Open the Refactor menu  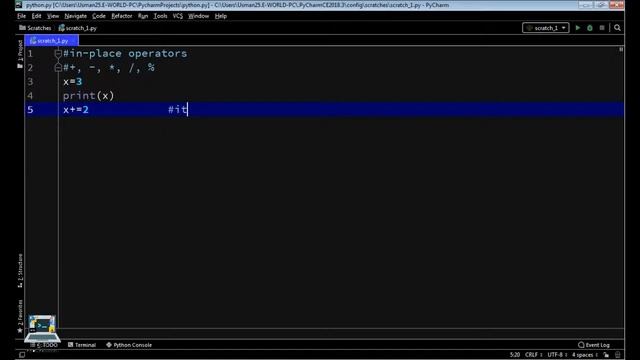pos(122,16)
